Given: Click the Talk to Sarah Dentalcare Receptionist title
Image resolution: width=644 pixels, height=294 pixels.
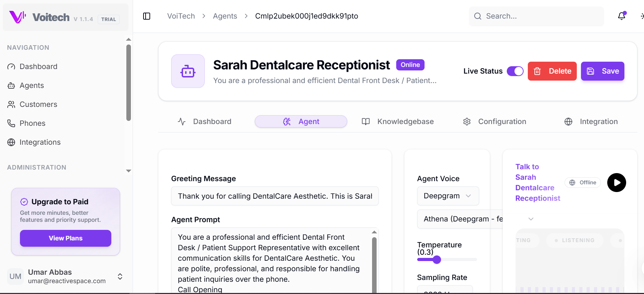Looking at the screenshot, I should (x=538, y=183).
